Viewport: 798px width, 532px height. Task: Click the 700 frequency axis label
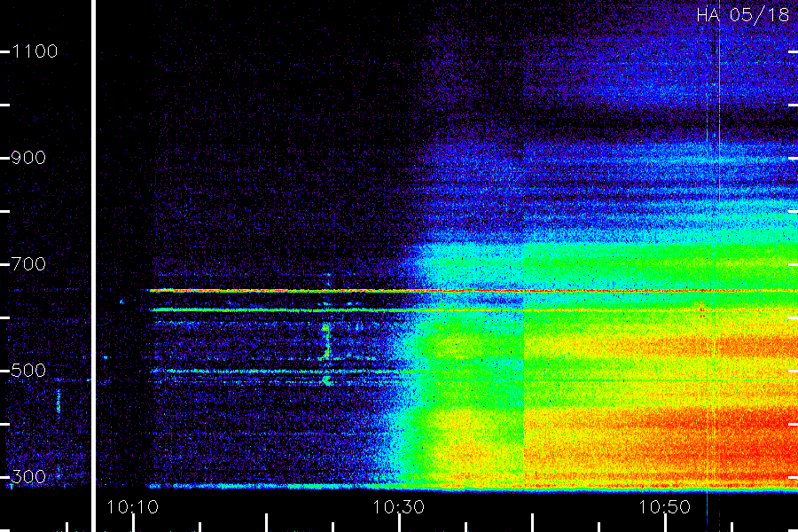28,264
